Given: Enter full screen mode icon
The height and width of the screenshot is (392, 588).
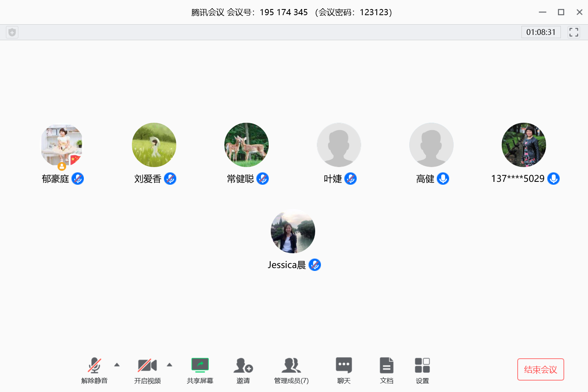Looking at the screenshot, I should coord(574,32).
